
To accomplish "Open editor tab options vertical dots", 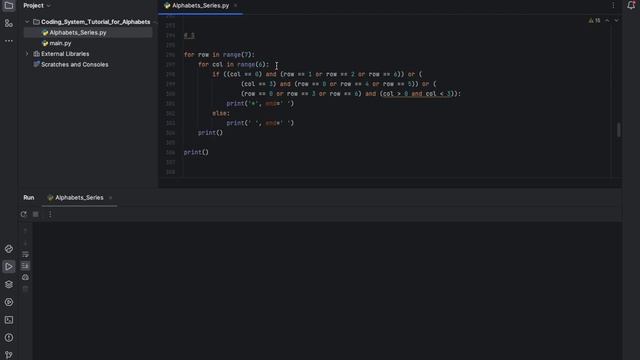I will pyautogui.click(x=613, y=5).
